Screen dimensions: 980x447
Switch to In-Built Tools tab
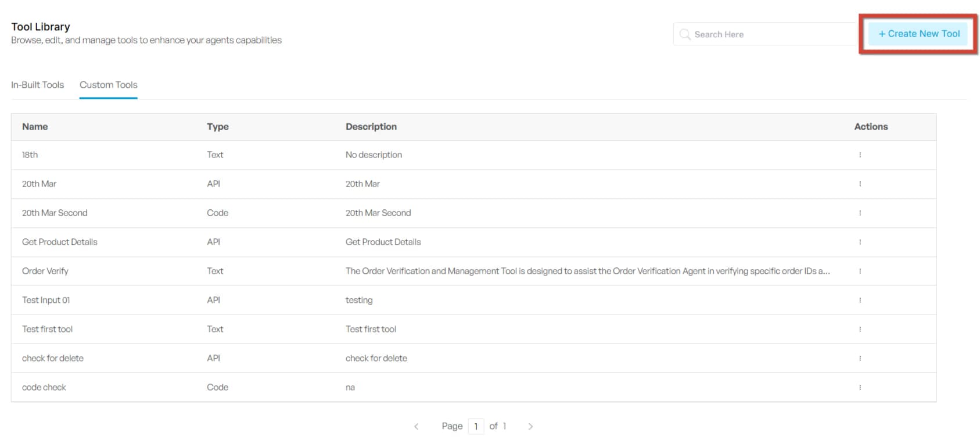(x=38, y=85)
